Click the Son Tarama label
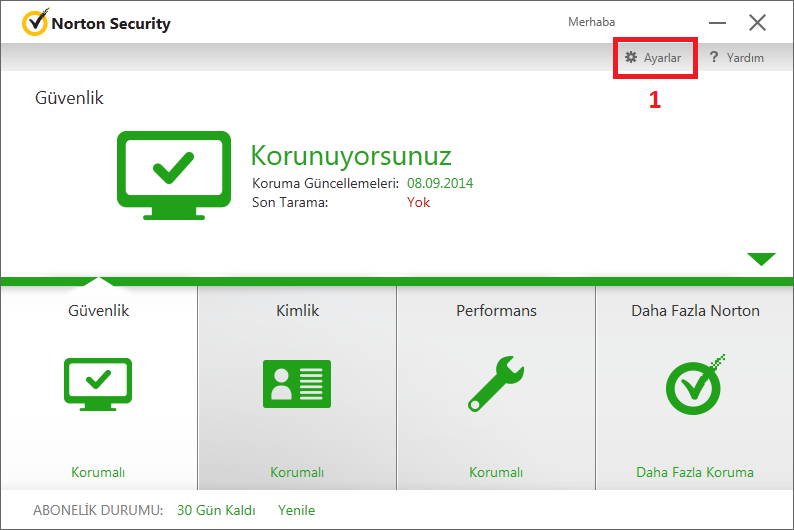This screenshot has height=530, width=794. tap(290, 202)
